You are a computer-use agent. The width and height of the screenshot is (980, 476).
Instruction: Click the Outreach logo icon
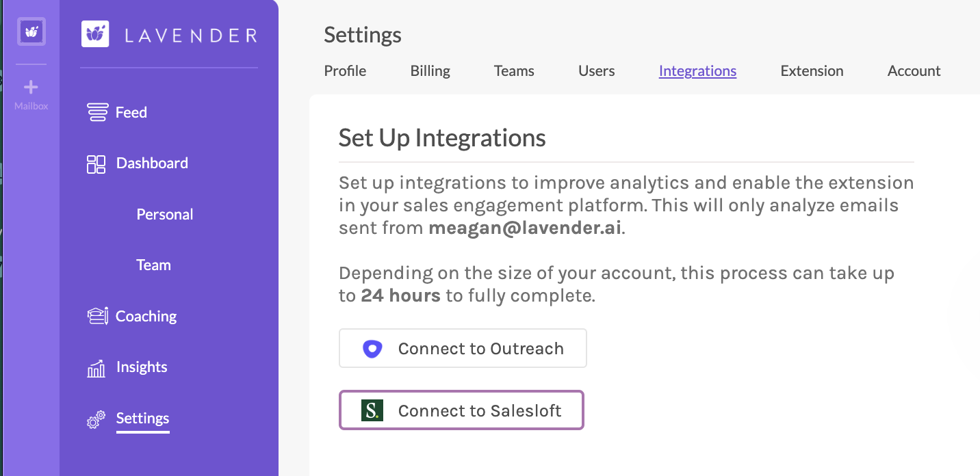click(372, 349)
